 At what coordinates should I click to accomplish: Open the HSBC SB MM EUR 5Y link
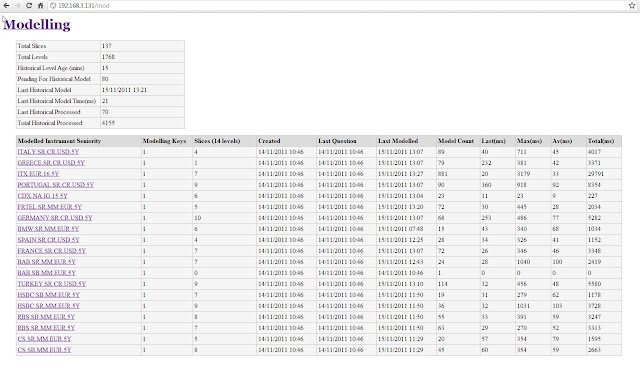(x=49, y=295)
